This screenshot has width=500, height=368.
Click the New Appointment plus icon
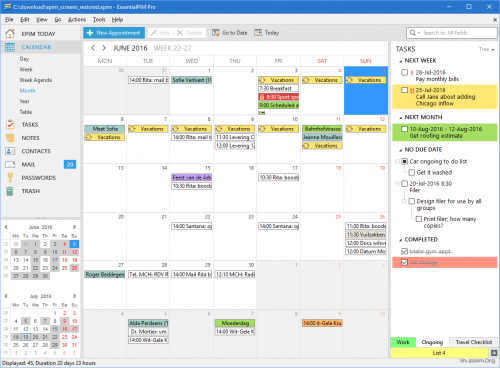[90, 33]
